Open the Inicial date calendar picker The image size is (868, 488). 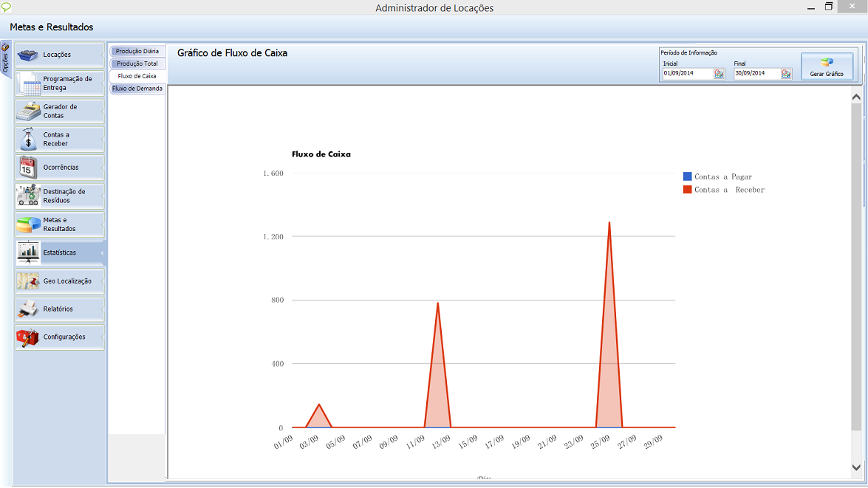coord(719,74)
